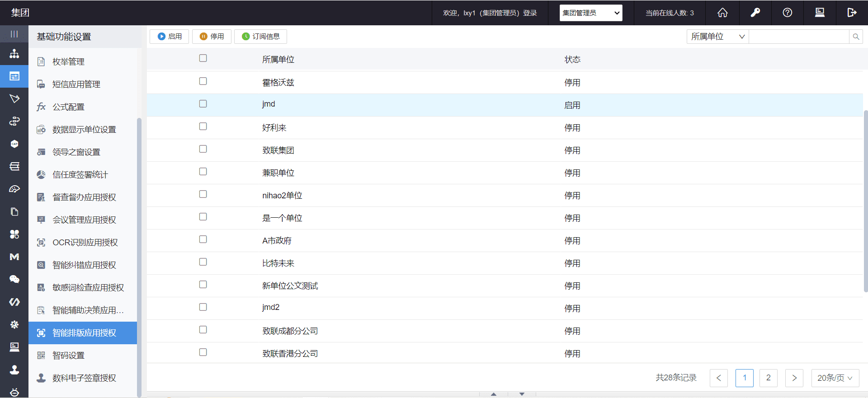Select the highlighted settings sidebar icon

click(x=14, y=76)
